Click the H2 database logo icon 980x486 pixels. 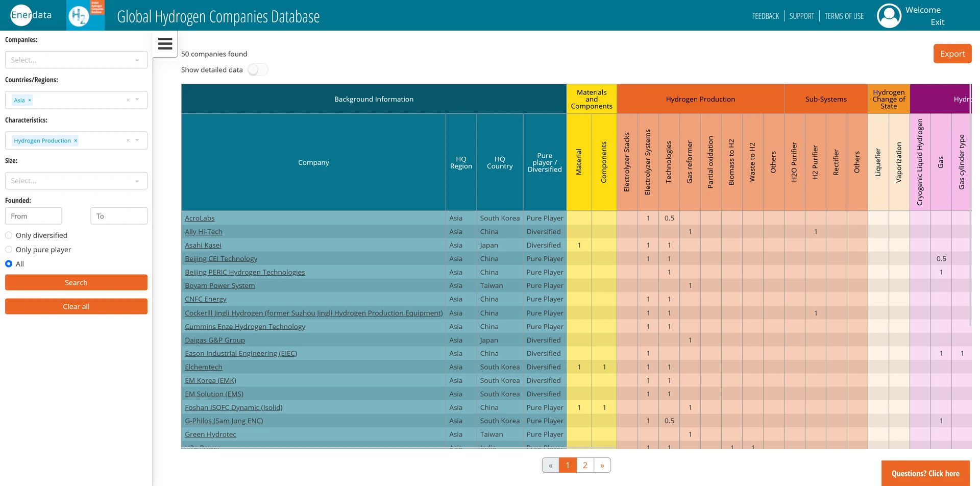(85, 15)
